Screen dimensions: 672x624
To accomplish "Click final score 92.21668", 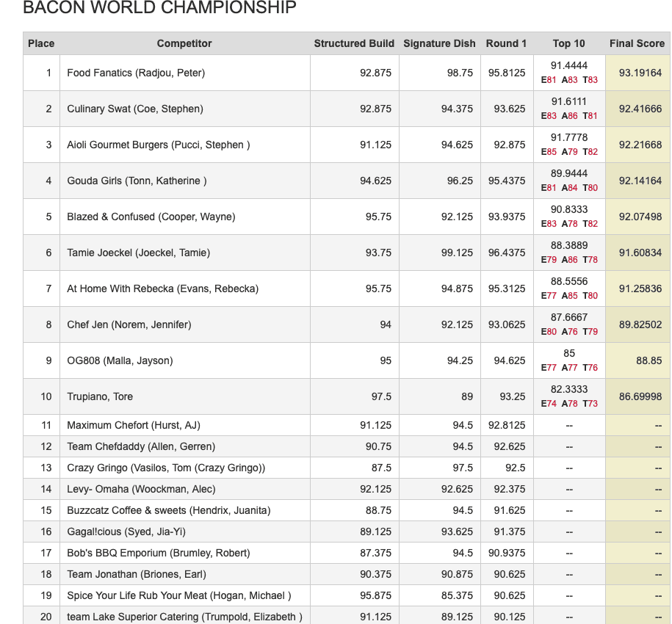I will click(640, 145).
